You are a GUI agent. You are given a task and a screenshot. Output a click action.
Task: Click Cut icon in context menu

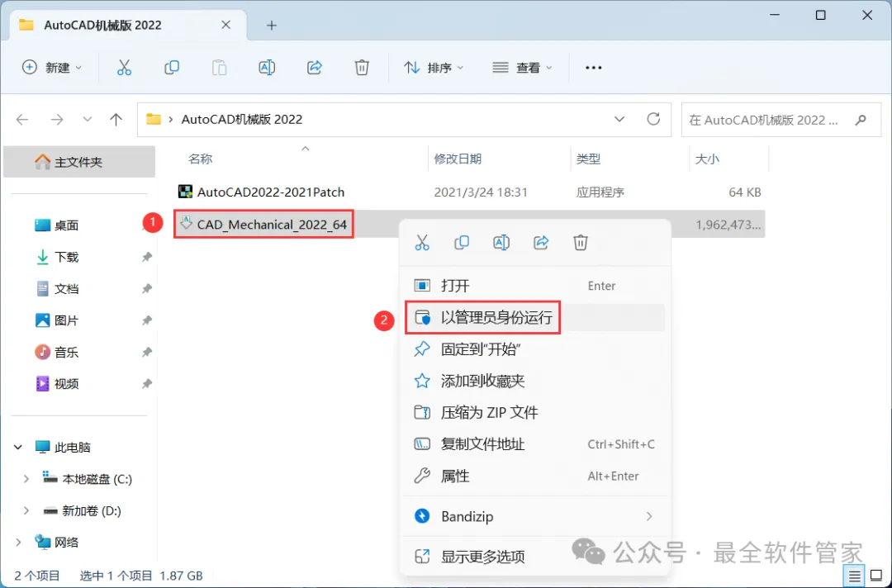421,243
